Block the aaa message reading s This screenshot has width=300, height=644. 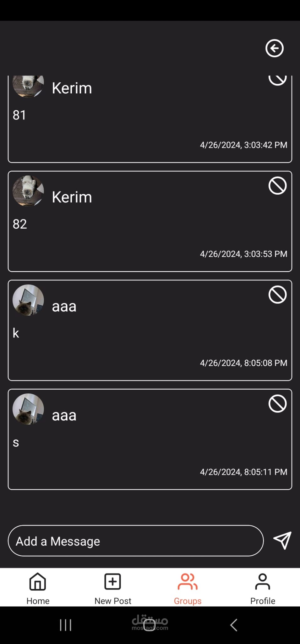click(x=277, y=404)
